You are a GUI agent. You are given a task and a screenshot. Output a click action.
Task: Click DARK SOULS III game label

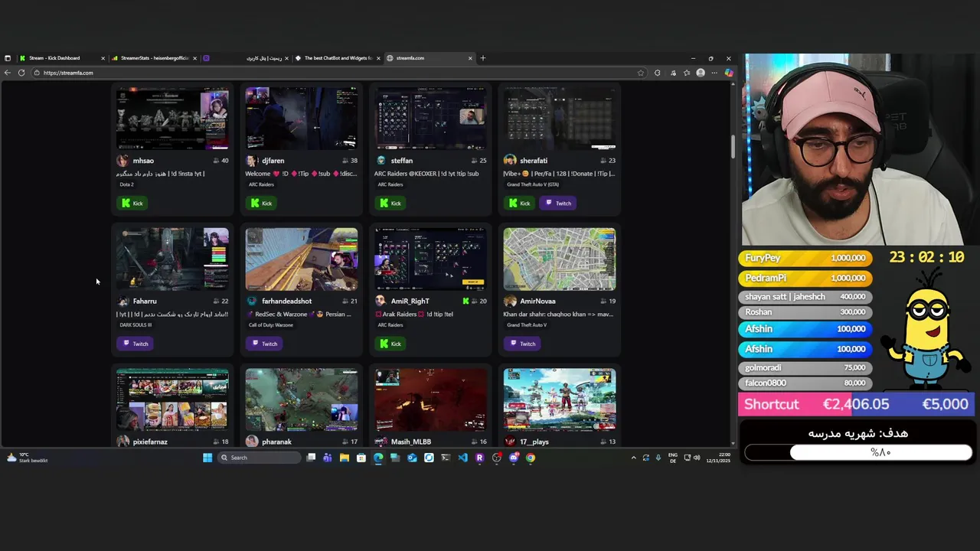(136, 325)
